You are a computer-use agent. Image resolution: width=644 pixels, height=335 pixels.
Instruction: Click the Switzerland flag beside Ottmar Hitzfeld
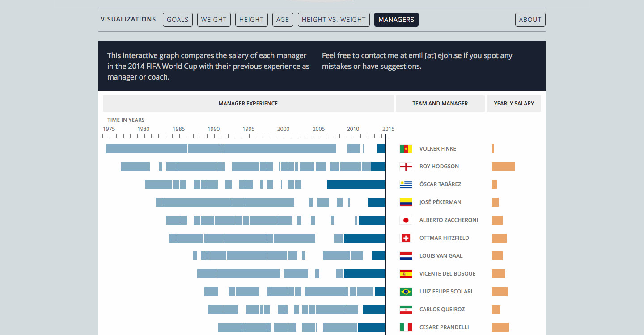click(x=406, y=238)
